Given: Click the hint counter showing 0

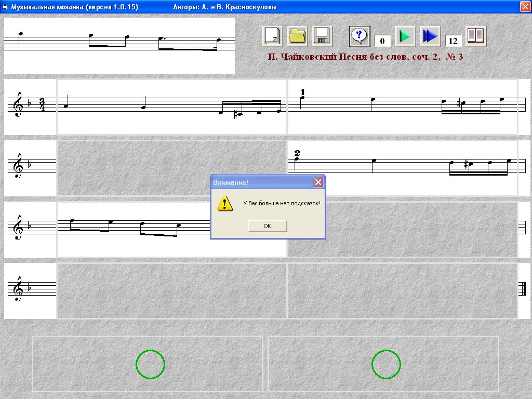Looking at the screenshot, I should (x=382, y=41).
